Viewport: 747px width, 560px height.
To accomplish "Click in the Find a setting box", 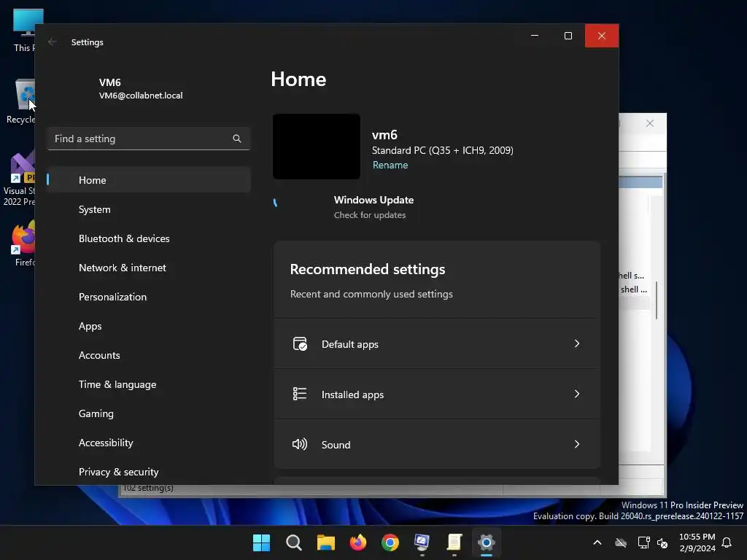I will (149, 139).
